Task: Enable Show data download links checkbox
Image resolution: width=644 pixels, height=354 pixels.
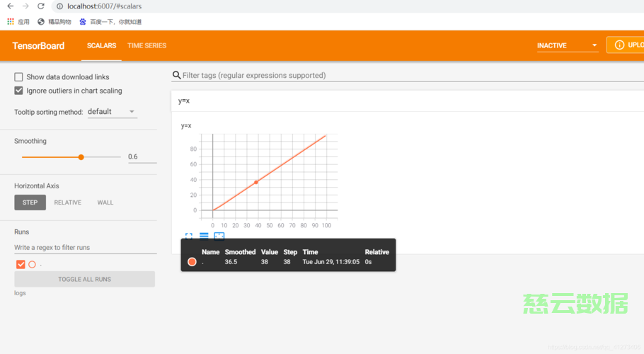Action: click(x=19, y=77)
